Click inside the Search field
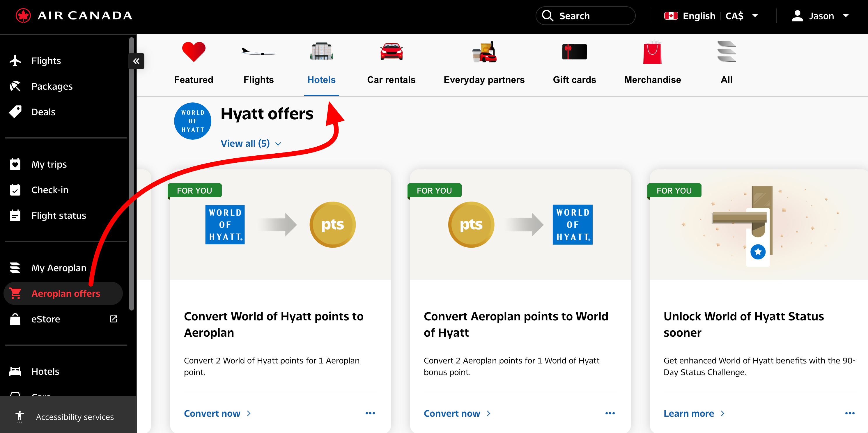This screenshot has height=433, width=868. click(x=585, y=16)
